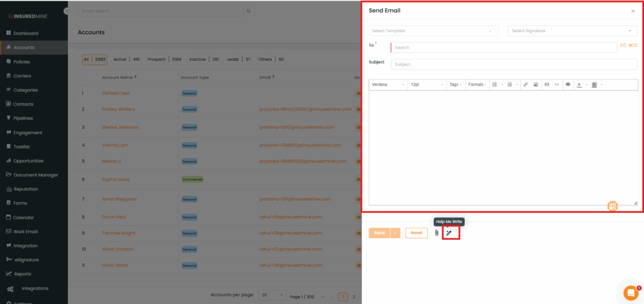This screenshot has height=304, width=644.
Task: Click the Help Me Write magic wand icon
Action: pos(449,233)
